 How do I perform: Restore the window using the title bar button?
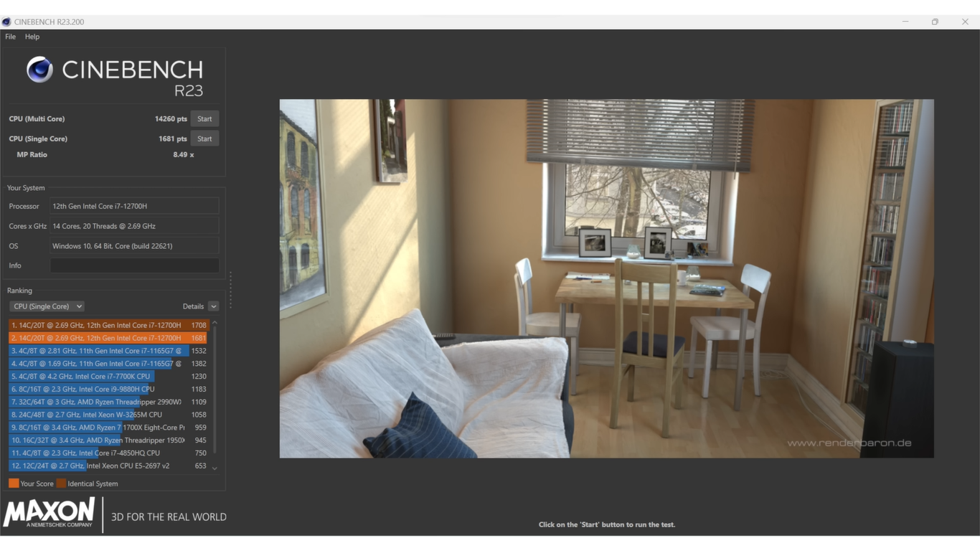click(x=935, y=22)
